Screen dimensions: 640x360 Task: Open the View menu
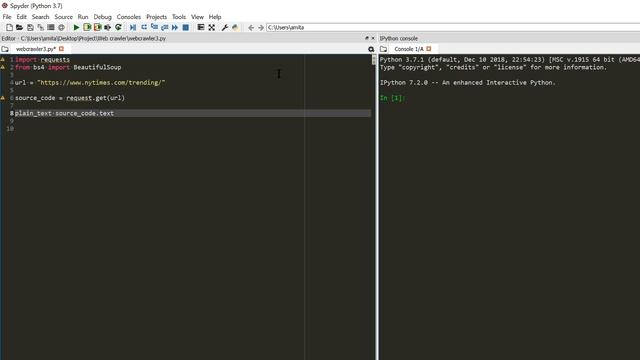(197, 17)
